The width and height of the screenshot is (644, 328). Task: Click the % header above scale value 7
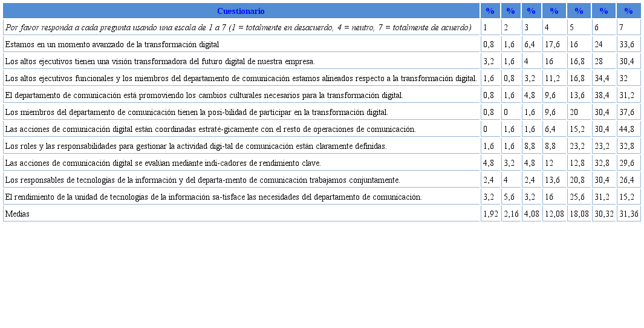point(628,11)
